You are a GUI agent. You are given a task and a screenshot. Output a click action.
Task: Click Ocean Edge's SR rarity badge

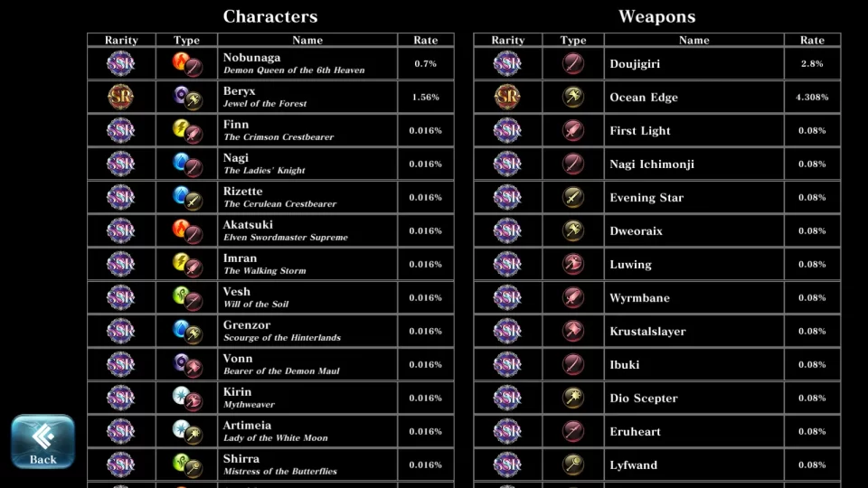tap(507, 97)
